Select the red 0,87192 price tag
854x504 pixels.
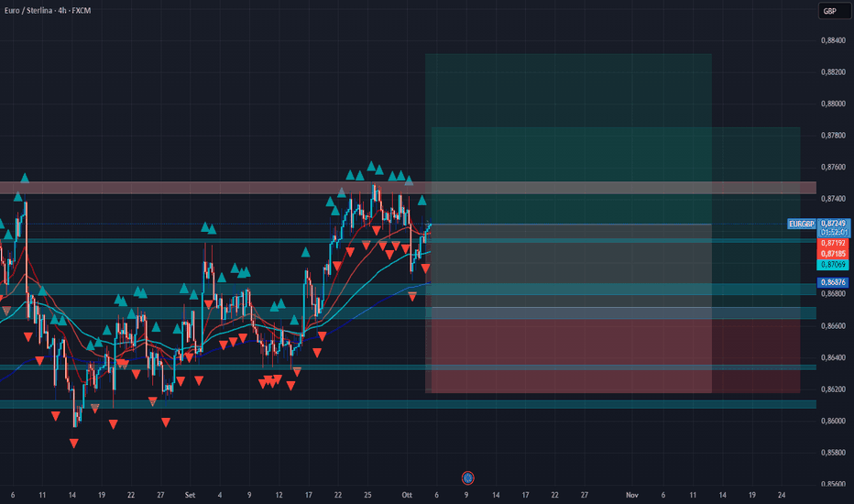pos(833,243)
